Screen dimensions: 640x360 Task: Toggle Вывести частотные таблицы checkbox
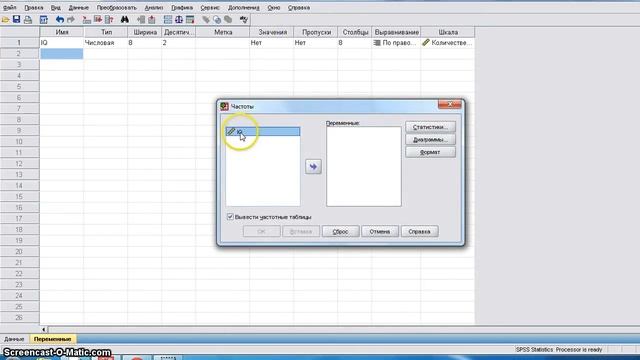click(x=230, y=217)
